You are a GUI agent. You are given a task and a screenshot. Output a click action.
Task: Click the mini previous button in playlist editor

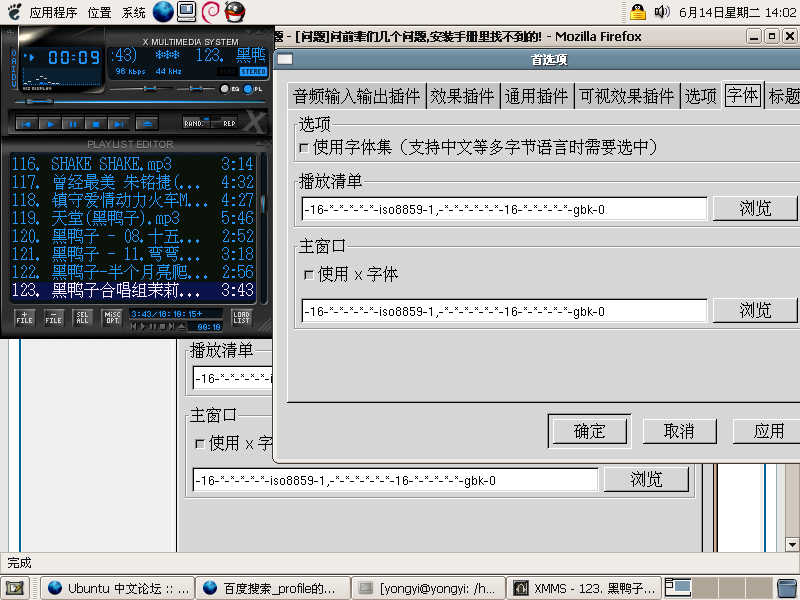[134, 327]
